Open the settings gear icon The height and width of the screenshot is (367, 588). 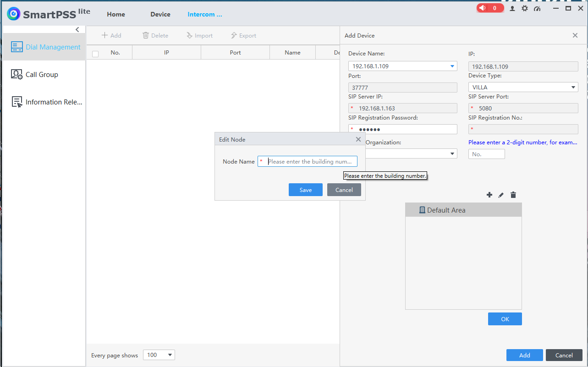click(525, 8)
